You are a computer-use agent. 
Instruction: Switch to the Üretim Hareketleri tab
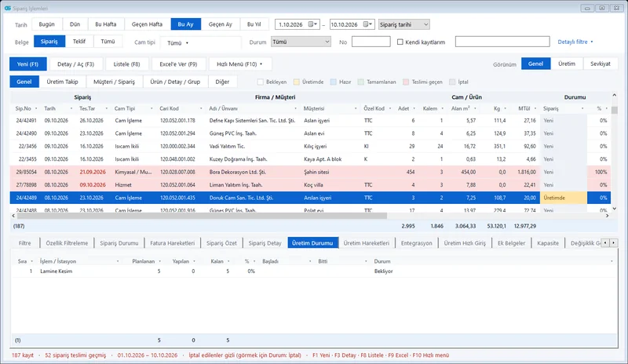click(366, 243)
